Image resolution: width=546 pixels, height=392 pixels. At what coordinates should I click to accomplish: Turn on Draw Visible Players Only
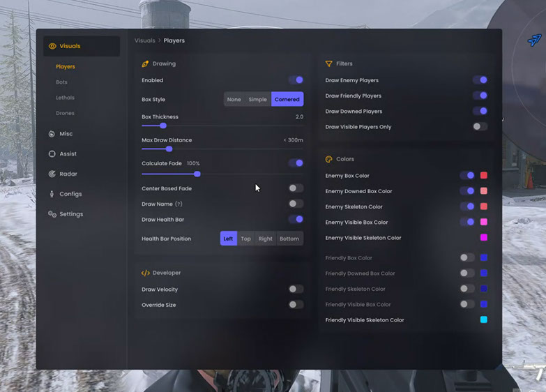480,127
